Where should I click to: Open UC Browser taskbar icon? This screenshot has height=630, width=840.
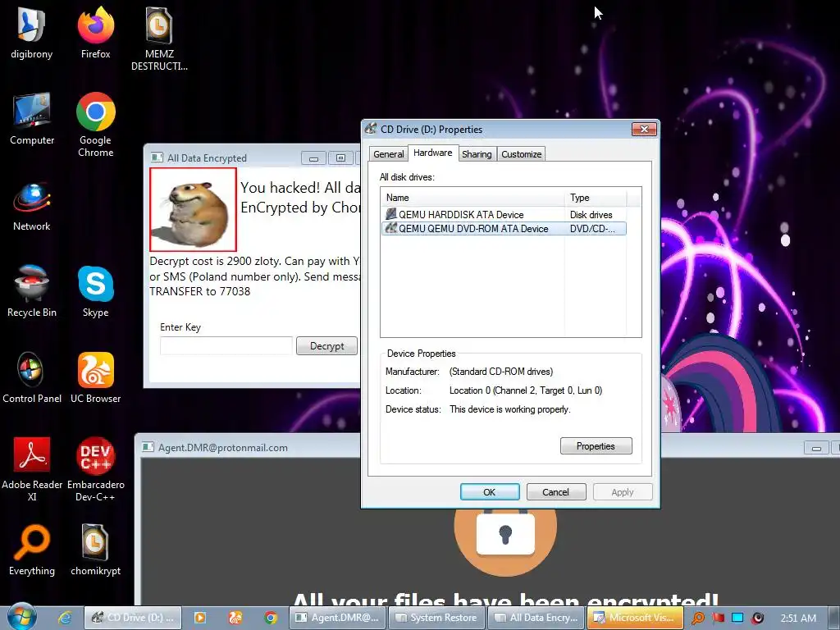(x=235, y=618)
